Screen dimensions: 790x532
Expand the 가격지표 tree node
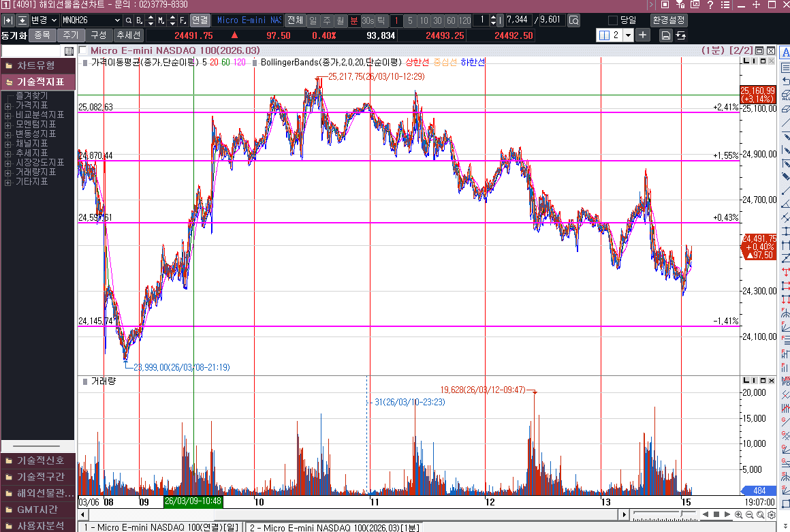pos(7,106)
